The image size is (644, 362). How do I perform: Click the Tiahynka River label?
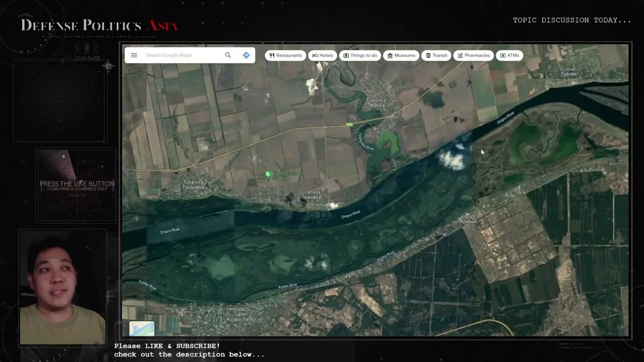point(366,143)
